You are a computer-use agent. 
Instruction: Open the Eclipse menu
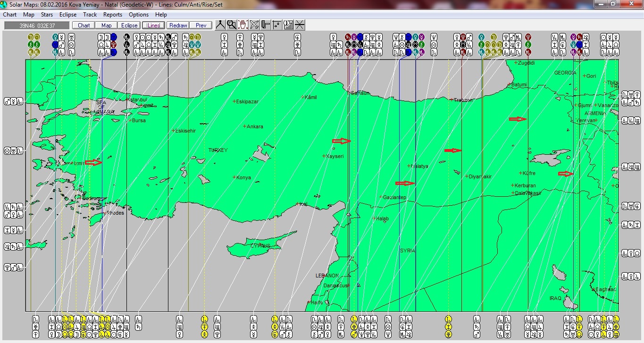[x=68, y=15]
